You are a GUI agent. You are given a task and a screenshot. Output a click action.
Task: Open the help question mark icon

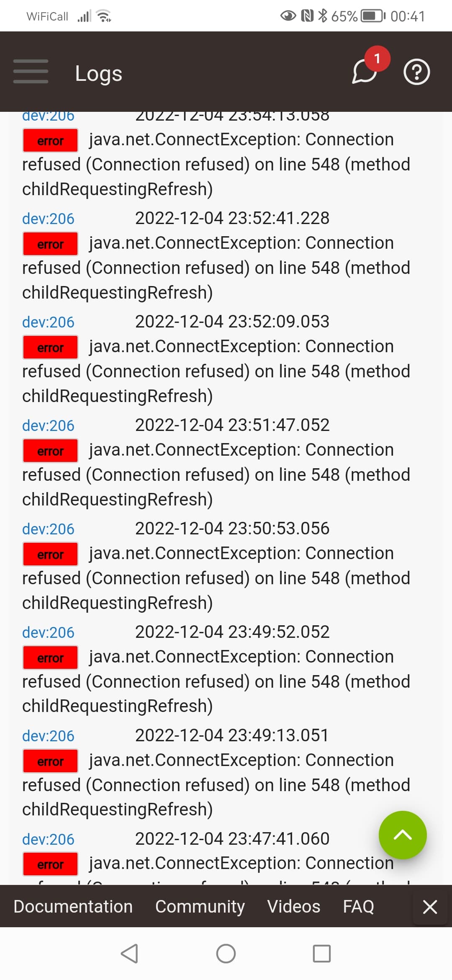point(416,72)
